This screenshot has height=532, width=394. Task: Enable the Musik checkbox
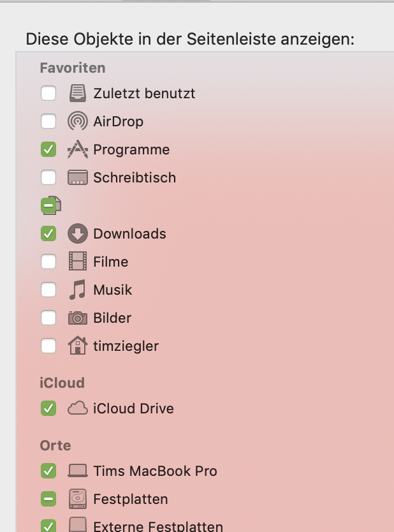click(x=48, y=290)
